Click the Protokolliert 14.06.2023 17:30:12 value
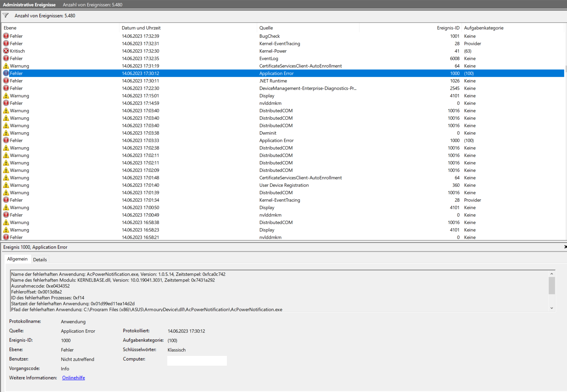This screenshot has width=567, height=392. pyautogui.click(x=186, y=331)
